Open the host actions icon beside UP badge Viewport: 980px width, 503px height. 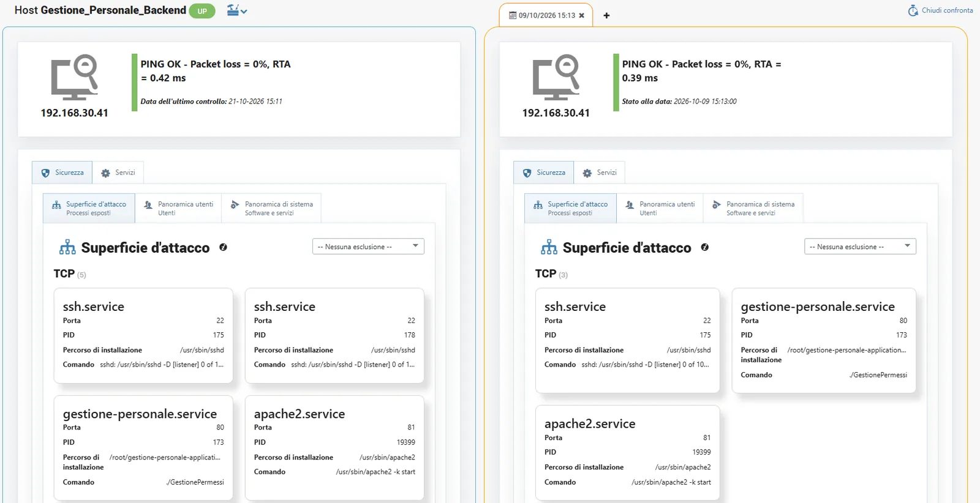[x=236, y=10]
